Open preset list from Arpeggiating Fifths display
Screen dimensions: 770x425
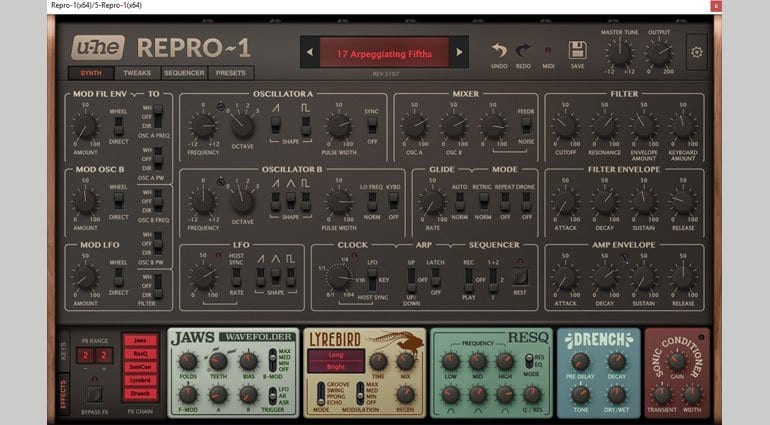click(x=384, y=53)
